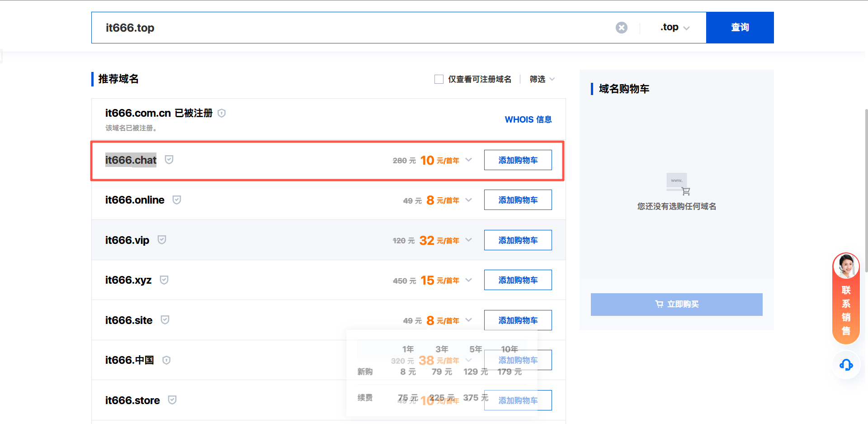This screenshot has width=868, height=424.
Task: Click the shield icon next to it666.site
Action: pyautogui.click(x=165, y=320)
